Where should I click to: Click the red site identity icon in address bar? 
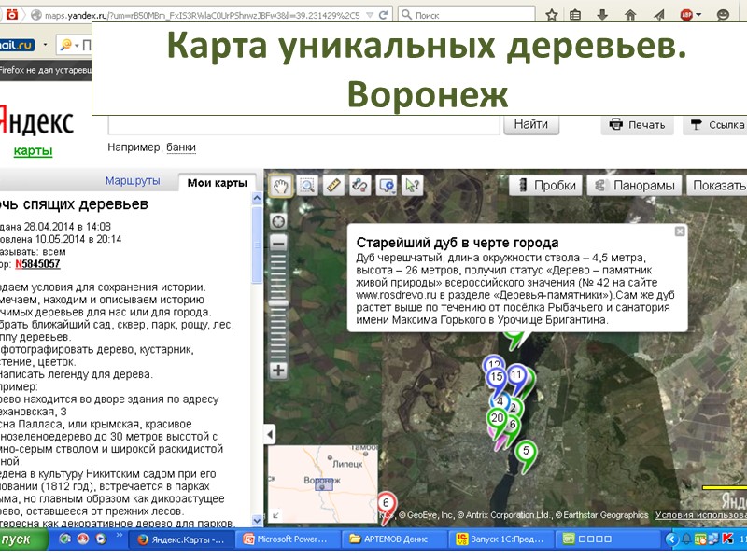tap(12, 14)
